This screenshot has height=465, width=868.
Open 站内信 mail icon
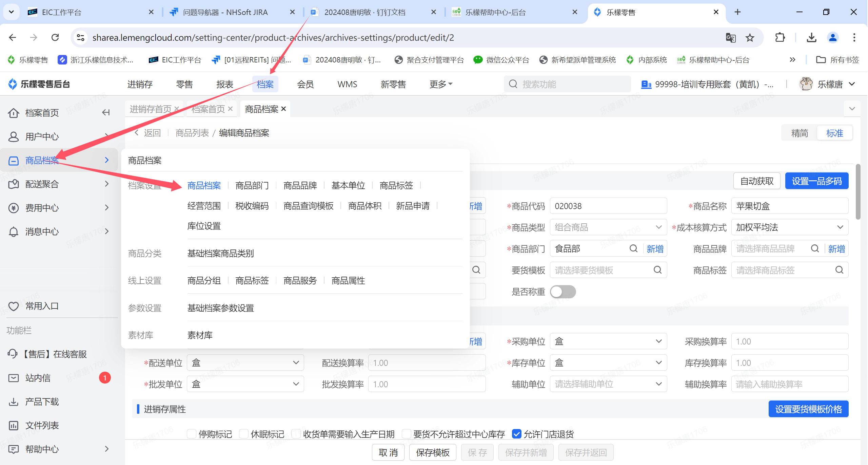(14, 378)
